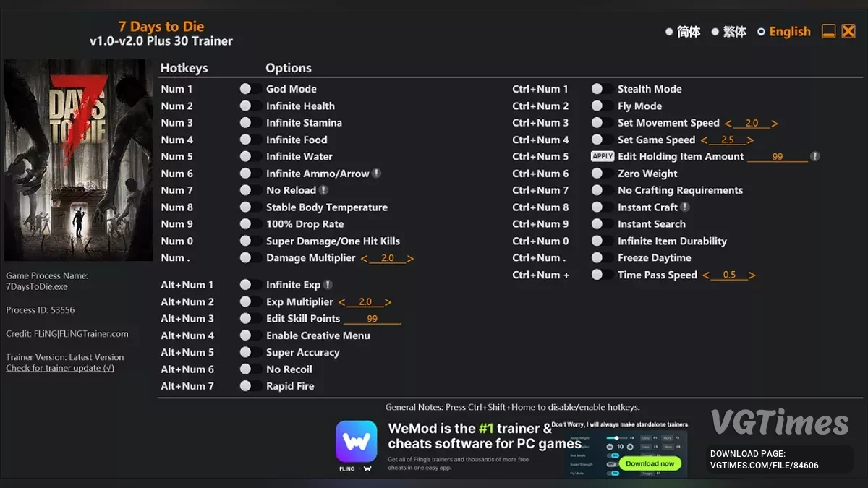
Task: Enable Creative Menu toggle
Action: pos(251,335)
